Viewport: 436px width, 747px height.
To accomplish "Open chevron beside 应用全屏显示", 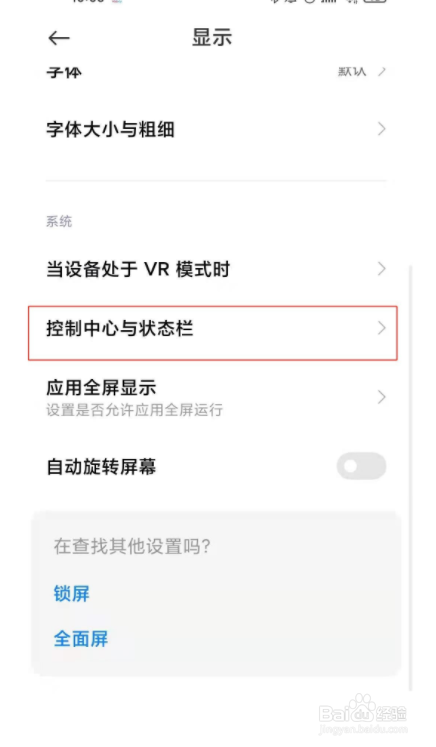I will coord(381,397).
